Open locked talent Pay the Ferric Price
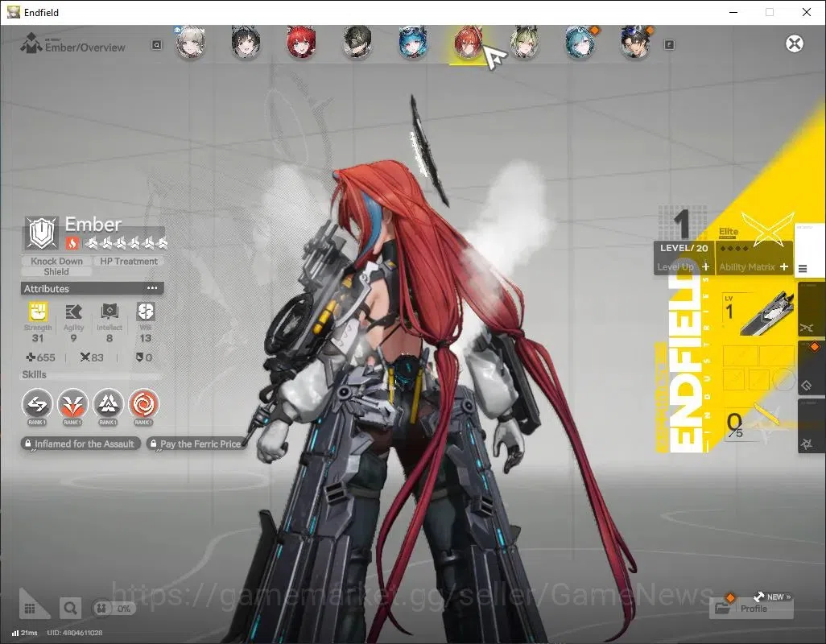826x644 pixels. pos(196,444)
